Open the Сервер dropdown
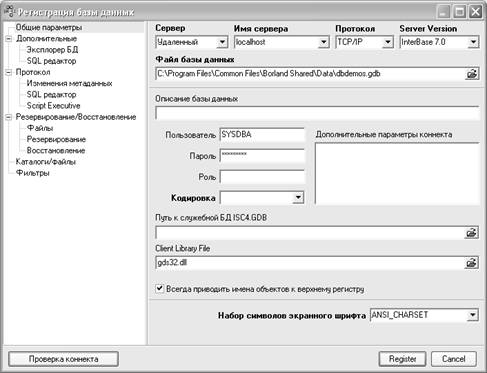 (222, 42)
